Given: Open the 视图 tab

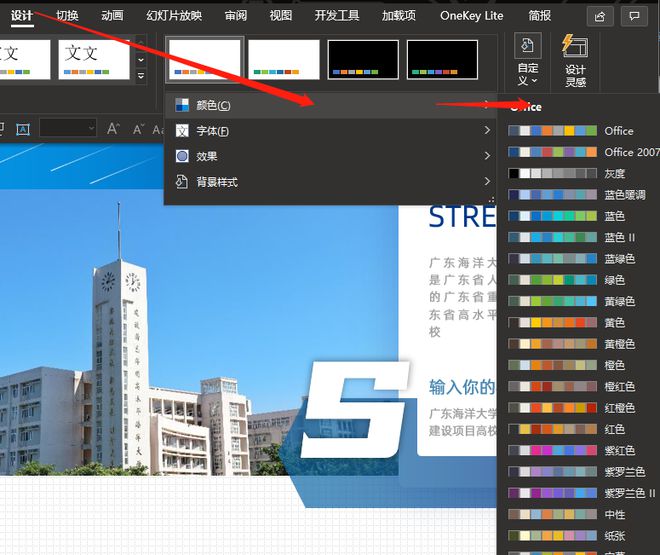Looking at the screenshot, I should [x=281, y=16].
